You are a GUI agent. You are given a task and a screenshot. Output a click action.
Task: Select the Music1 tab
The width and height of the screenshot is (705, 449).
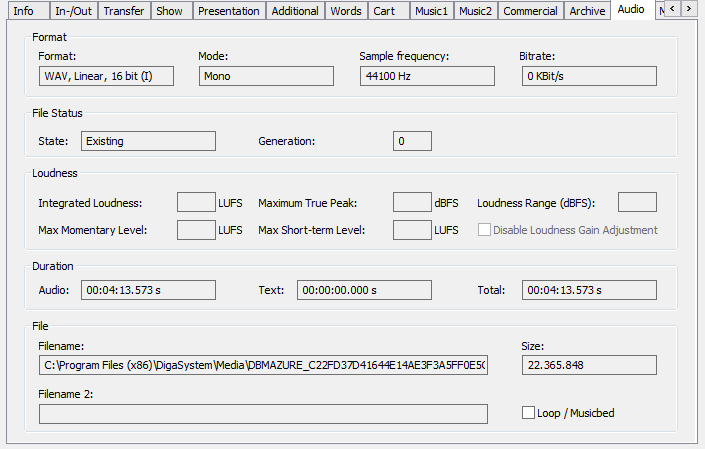[432, 11]
